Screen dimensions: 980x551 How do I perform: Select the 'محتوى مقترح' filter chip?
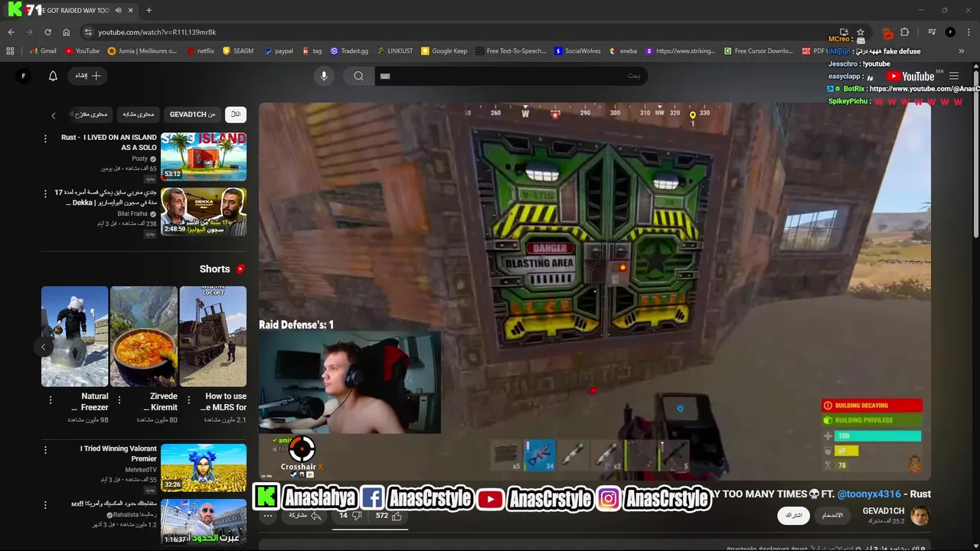90,114
